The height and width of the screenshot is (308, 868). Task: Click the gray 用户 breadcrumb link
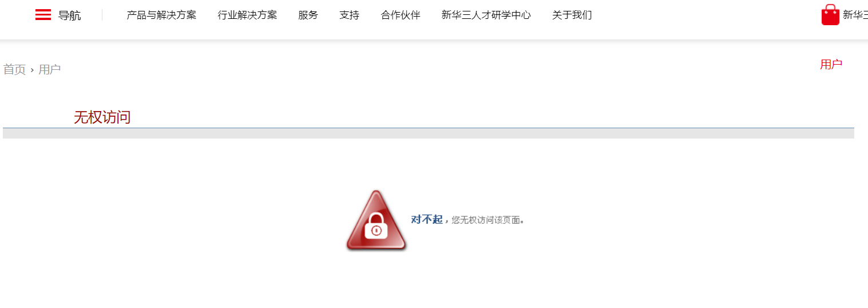[x=50, y=70]
